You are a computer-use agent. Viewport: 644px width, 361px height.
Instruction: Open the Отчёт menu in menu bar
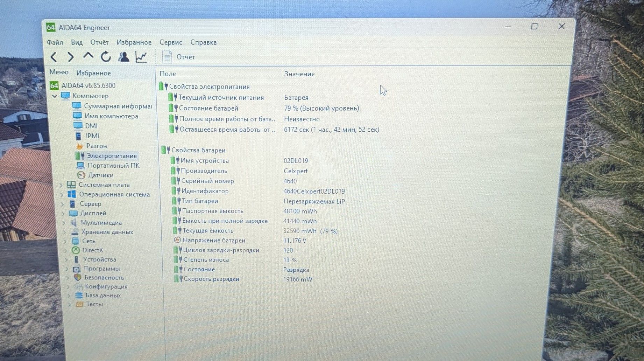pyautogui.click(x=99, y=42)
